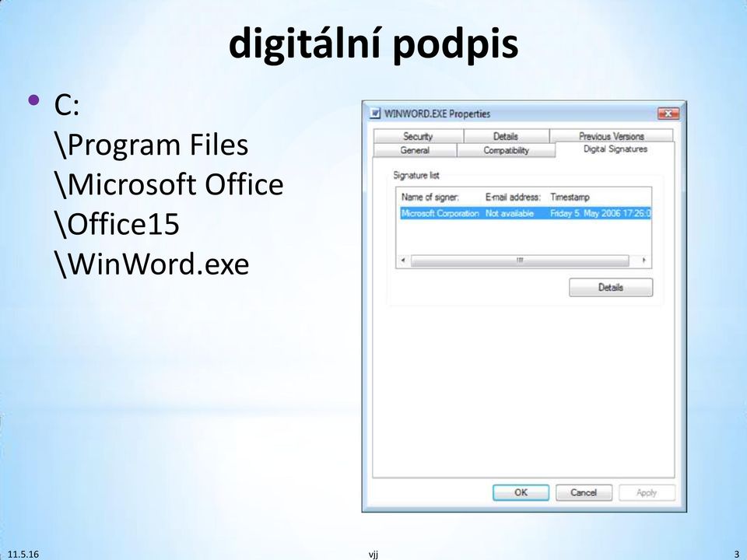Screen dimensions: 747x560
Task: Switch to the General tab
Action: [x=415, y=150]
